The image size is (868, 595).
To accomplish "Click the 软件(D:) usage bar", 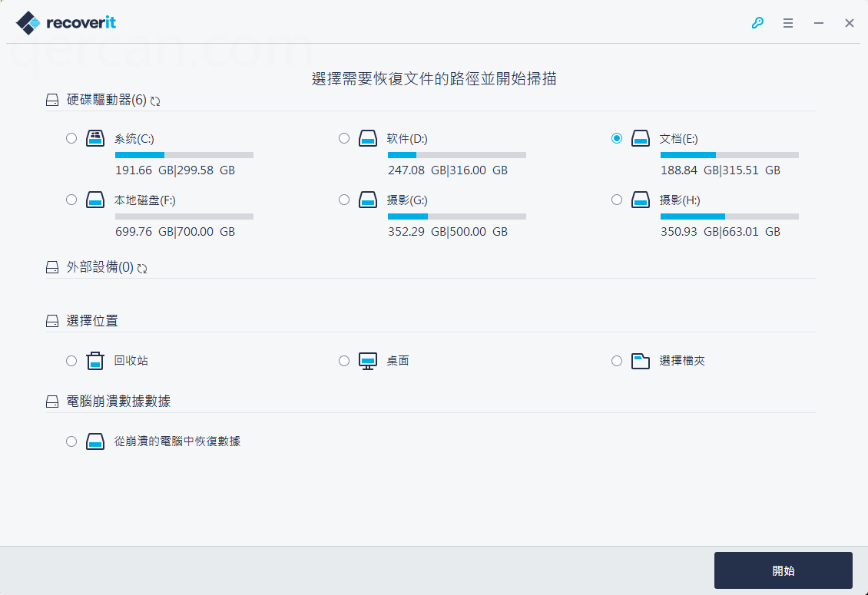I will click(457, 155).
